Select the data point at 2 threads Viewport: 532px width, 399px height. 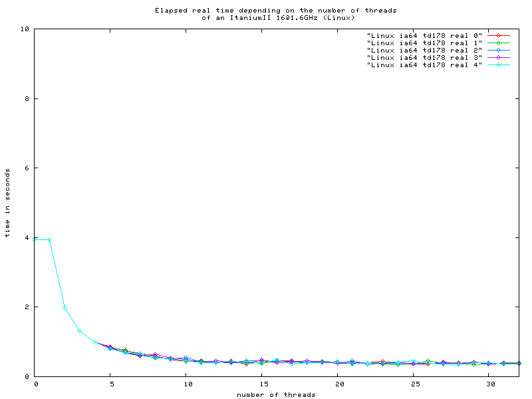point(65,308)
